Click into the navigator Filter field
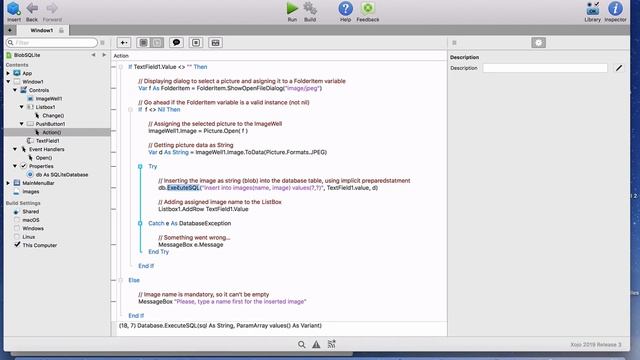This screenshot has width=640, height=360. (x=52, y=42)
